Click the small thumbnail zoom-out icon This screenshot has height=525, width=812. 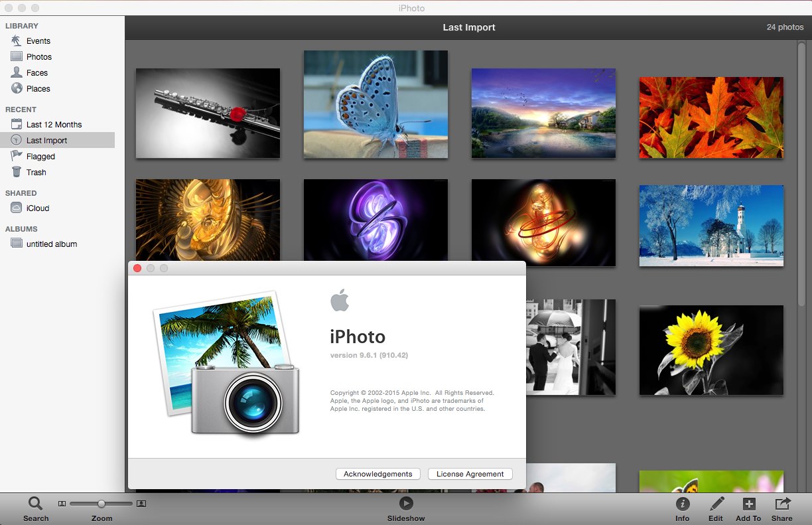coord(62,504)
